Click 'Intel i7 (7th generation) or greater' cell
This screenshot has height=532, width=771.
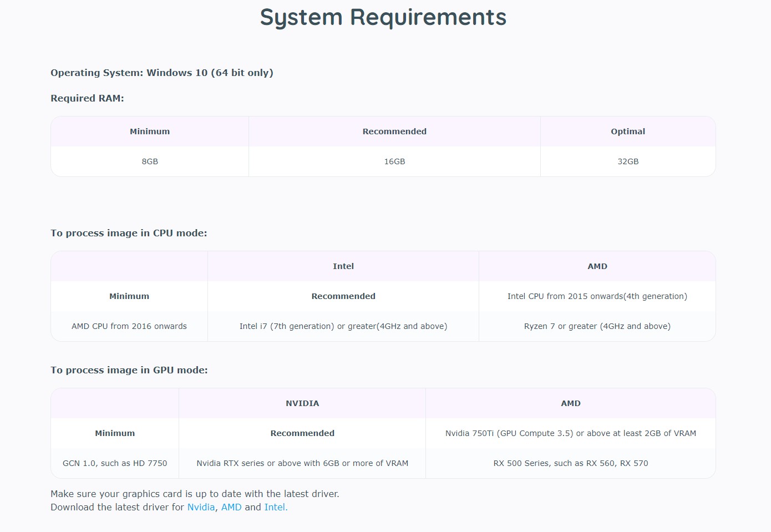coord(343,326)
